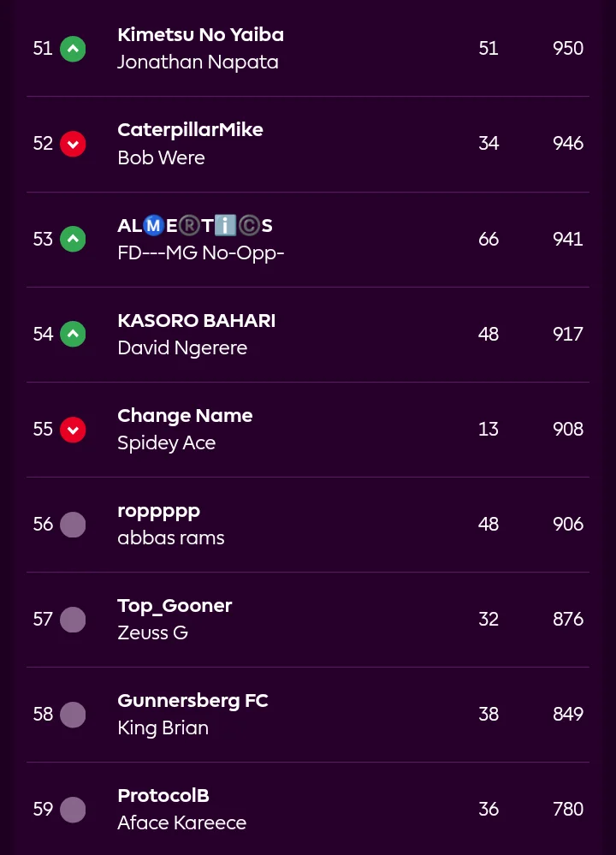Open the Change Name team
This screenshot has width=616, height=855.
point(185,416)
